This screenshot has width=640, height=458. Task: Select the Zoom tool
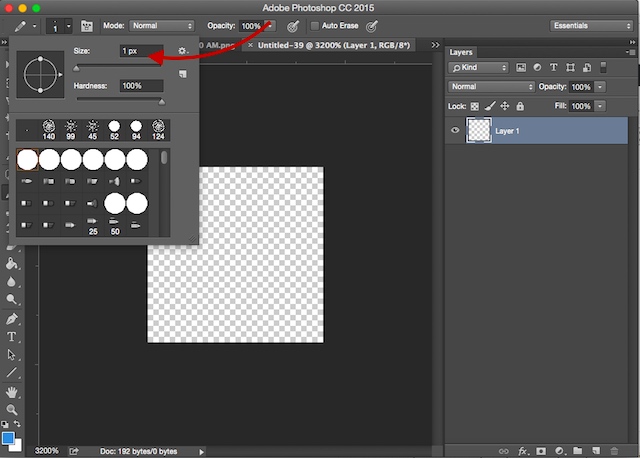click(x=12, y=409)
